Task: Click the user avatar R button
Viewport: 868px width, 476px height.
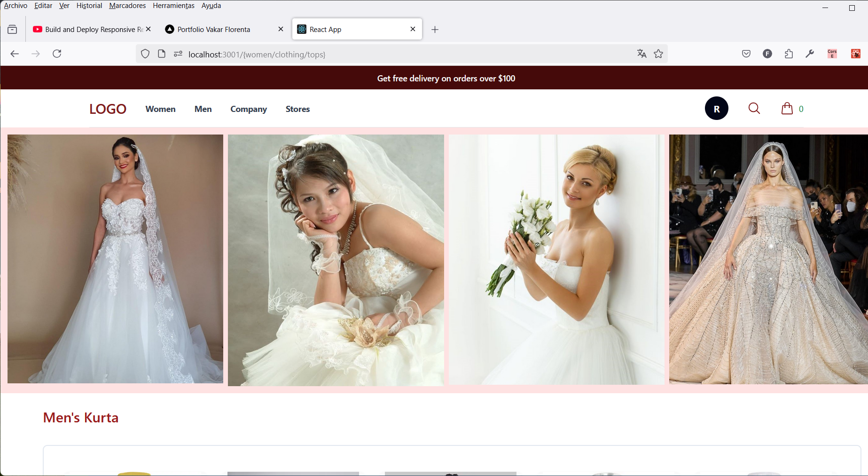Action: (717, 109)
